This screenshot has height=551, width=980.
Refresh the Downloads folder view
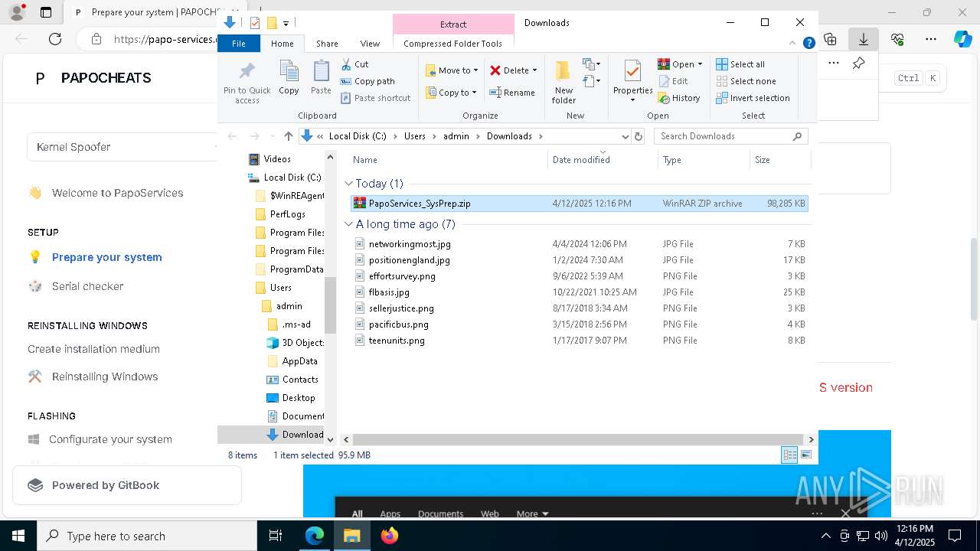pyautogui.click(x=639, y=136)
